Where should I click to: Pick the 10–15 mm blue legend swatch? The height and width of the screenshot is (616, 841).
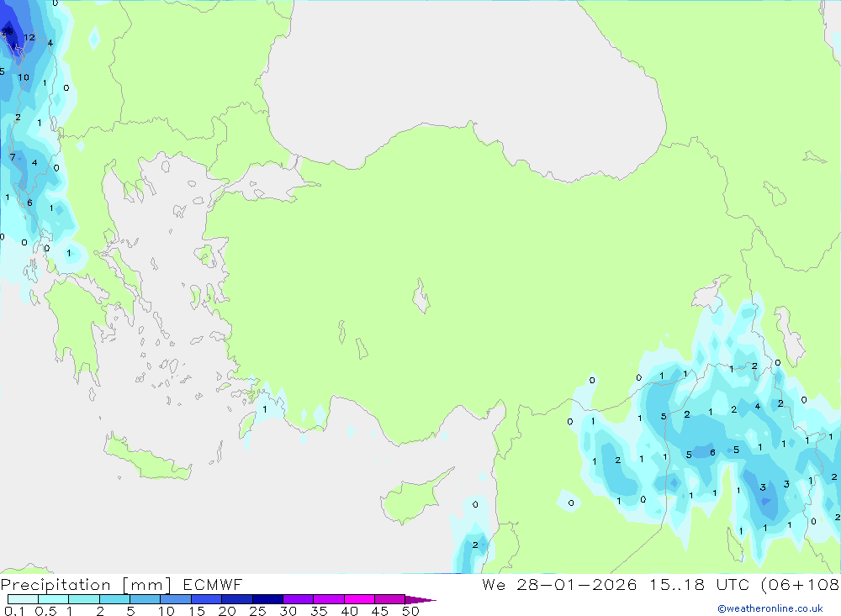[176, 599]
